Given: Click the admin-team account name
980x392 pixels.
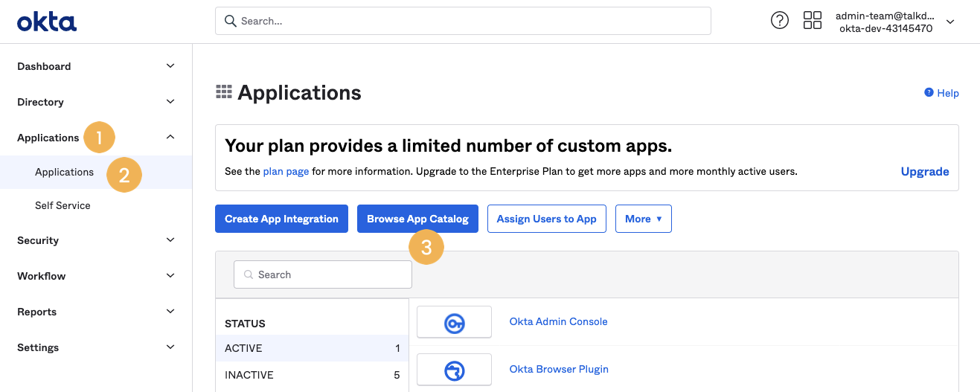Looking at the screenshot, I should (x=884, y=16).
